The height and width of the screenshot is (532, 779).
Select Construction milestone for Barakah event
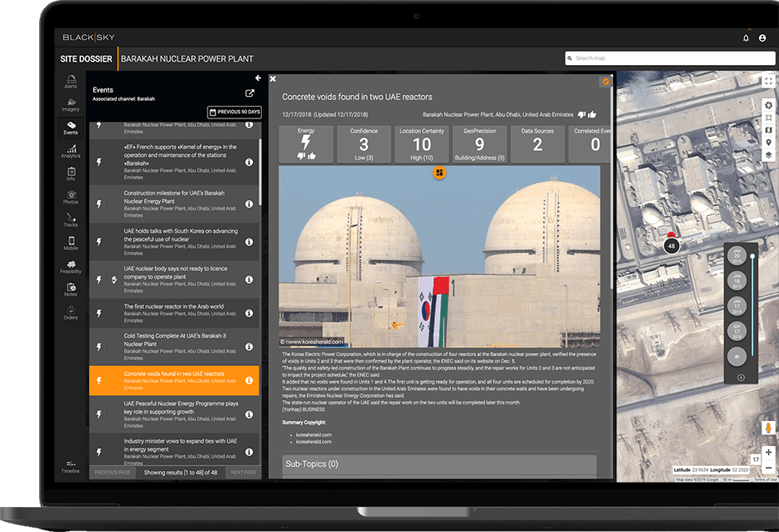click(174, 203)
